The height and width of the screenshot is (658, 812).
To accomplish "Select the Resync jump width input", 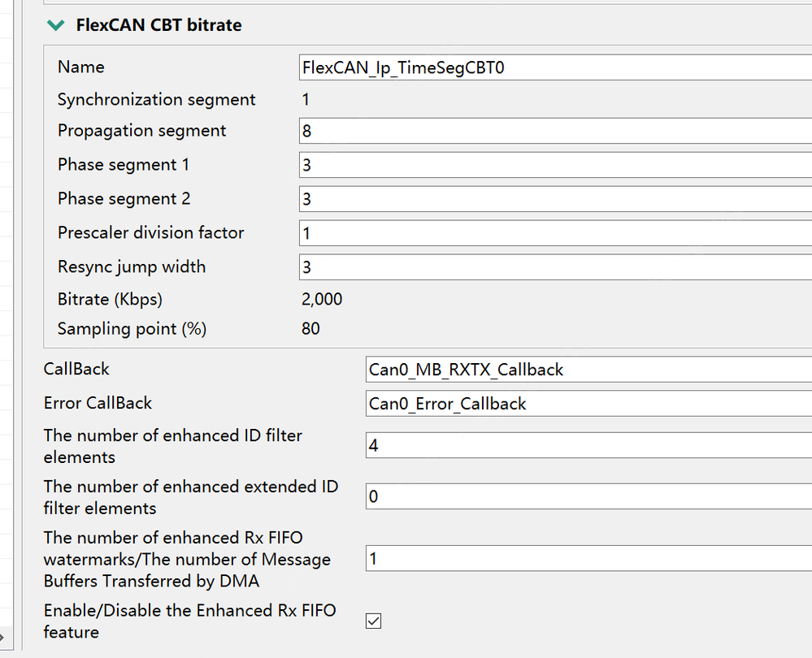I will pos(488,266).
